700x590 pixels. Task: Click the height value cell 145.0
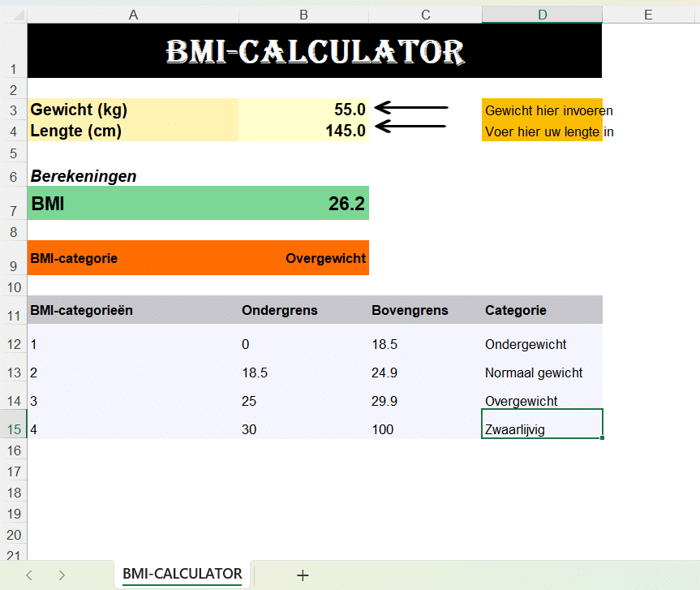303,131
